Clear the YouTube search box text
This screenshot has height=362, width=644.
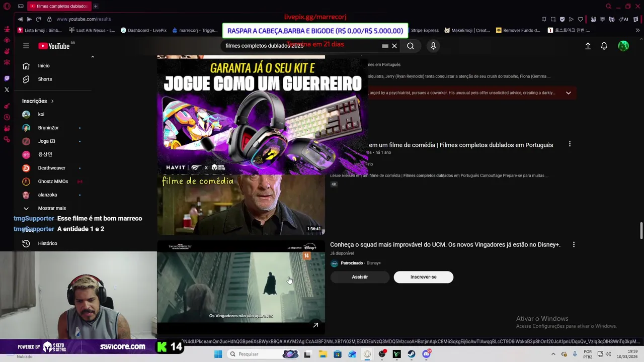(x=394, y=46)
